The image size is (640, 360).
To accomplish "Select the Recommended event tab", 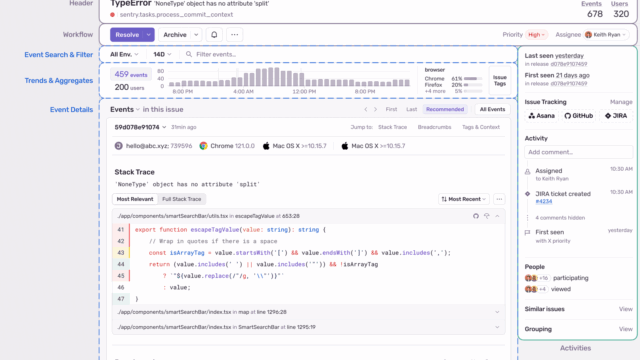I will (445, 109).
